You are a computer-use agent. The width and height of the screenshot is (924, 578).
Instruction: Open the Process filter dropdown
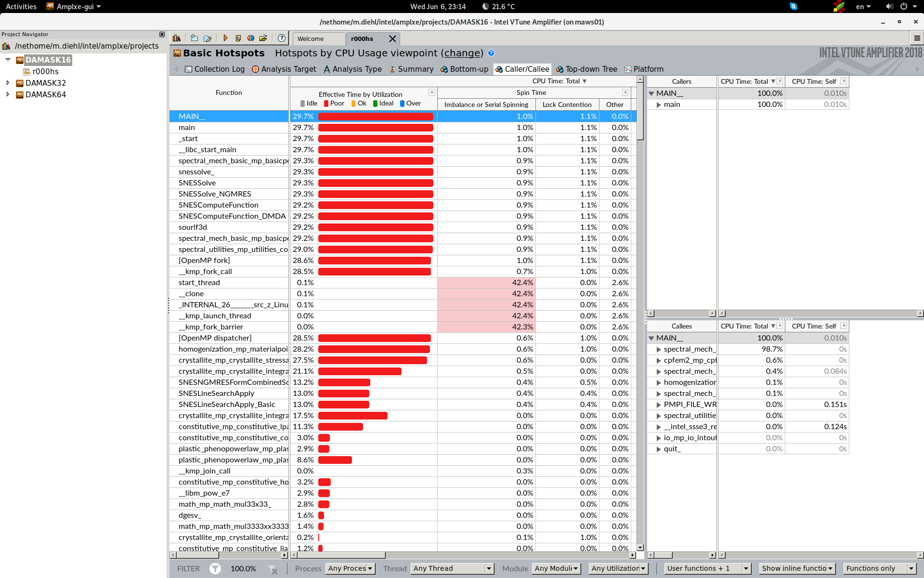point(350,568)
